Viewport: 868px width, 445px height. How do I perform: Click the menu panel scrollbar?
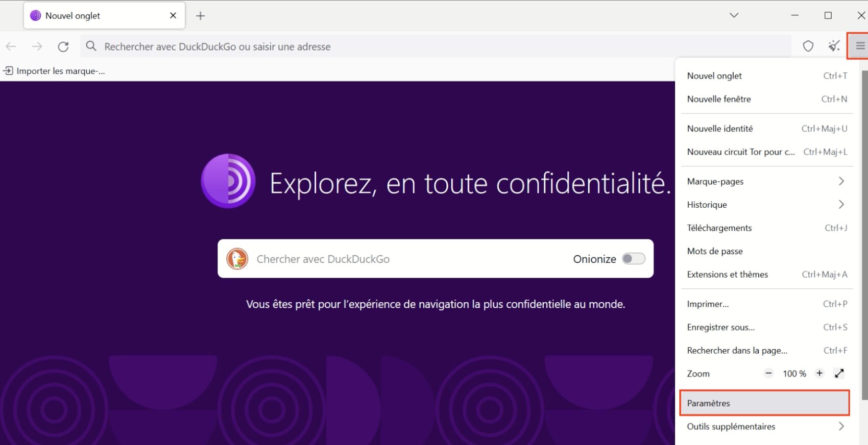click(x=865, y=235)
